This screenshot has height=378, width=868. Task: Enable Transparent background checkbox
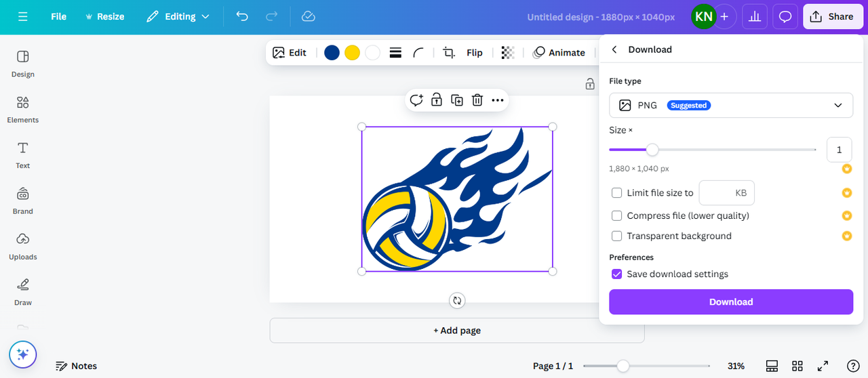coord(617,236)
